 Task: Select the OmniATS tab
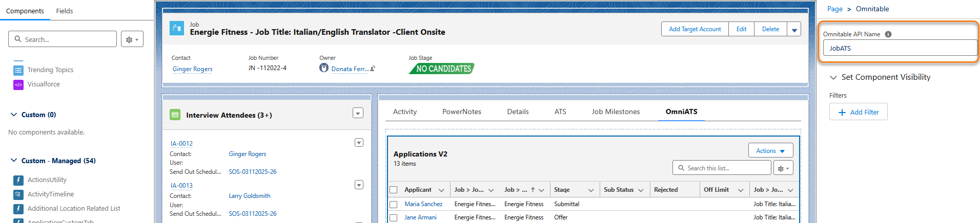click(x=681, y=111)
